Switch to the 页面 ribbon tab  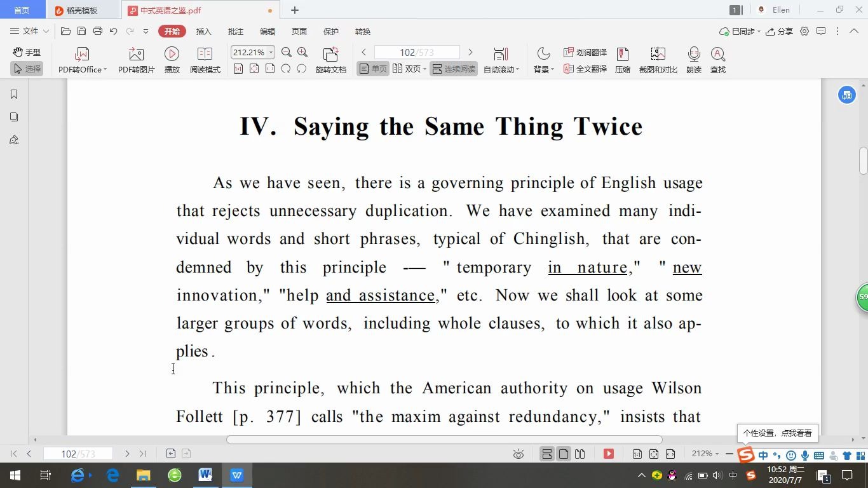(x=299, y=31)
